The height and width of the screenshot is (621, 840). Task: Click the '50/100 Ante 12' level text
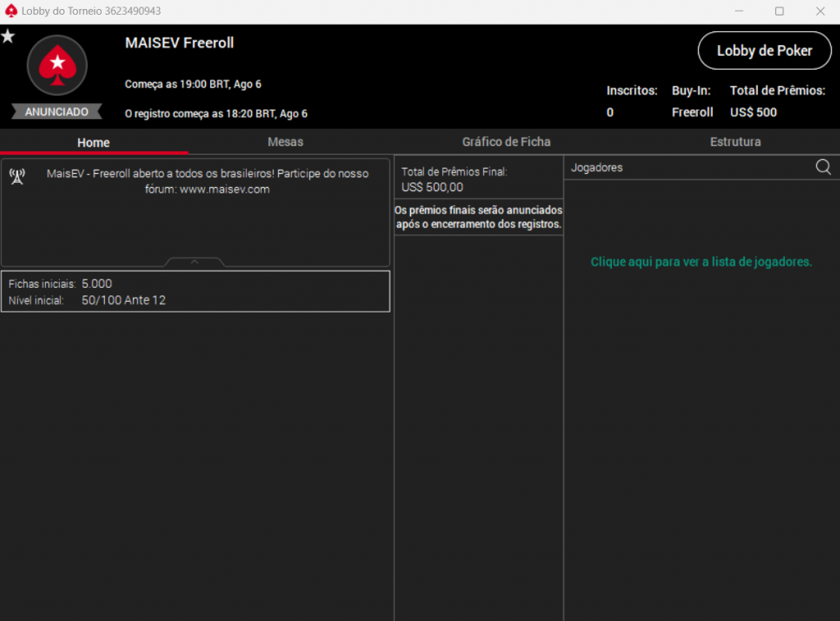[124, 300]
